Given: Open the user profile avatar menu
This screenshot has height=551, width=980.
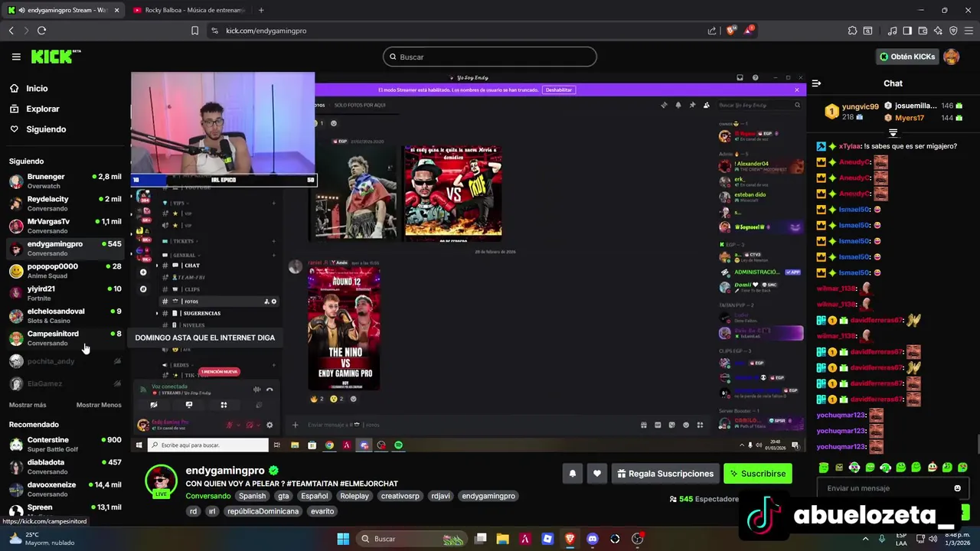Looking at the screenshot, I should click(951, 57).
